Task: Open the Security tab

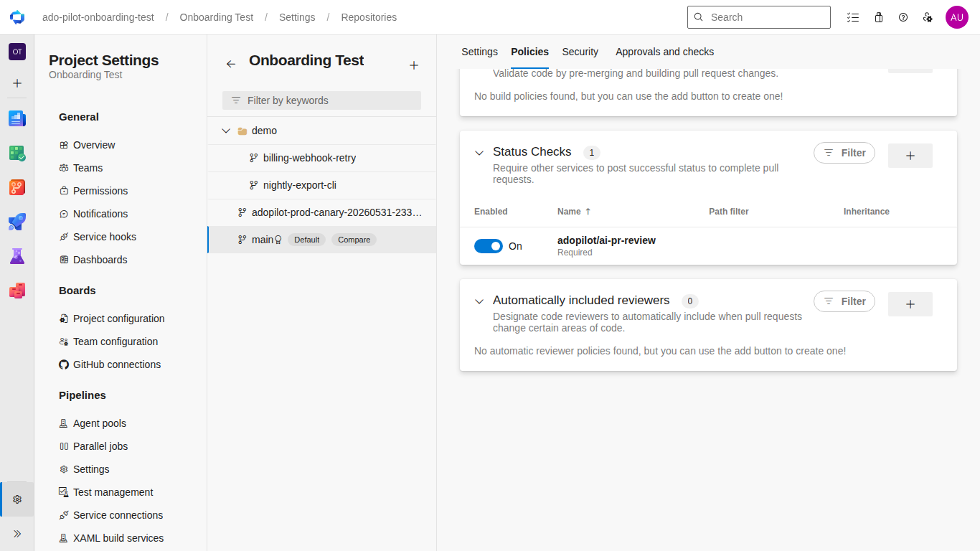Action: tap(580, 52)
